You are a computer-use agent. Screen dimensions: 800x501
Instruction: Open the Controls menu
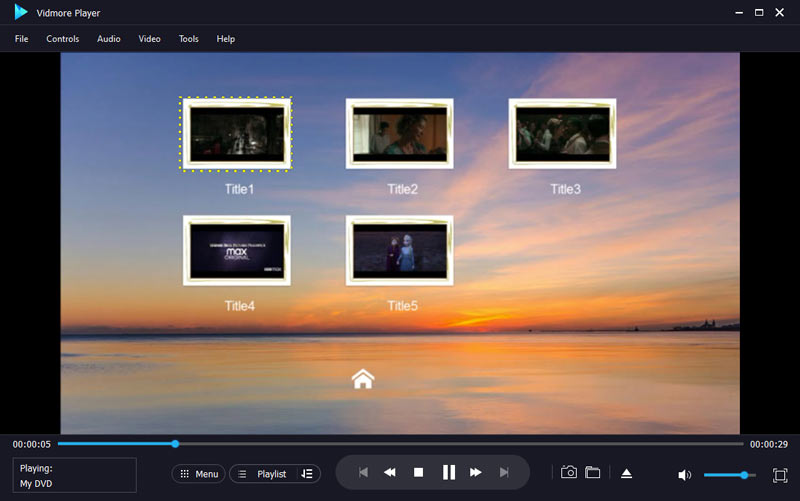(x=63, y=39)
